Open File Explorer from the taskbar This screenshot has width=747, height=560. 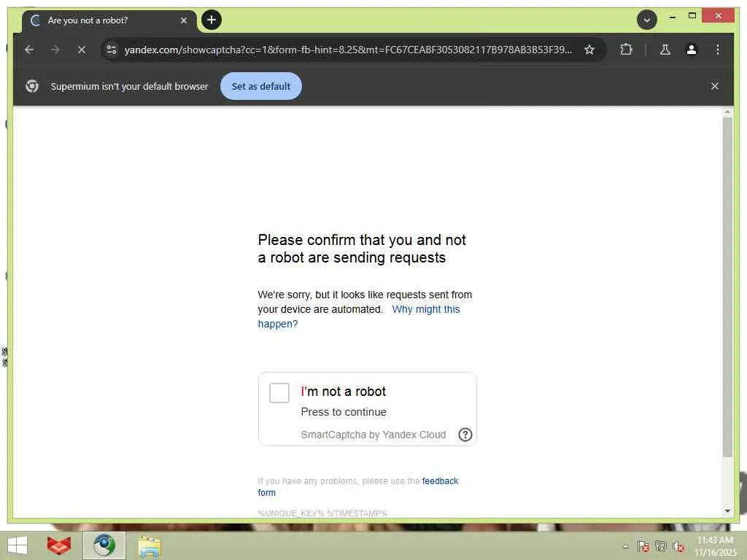tap(150, 546)
